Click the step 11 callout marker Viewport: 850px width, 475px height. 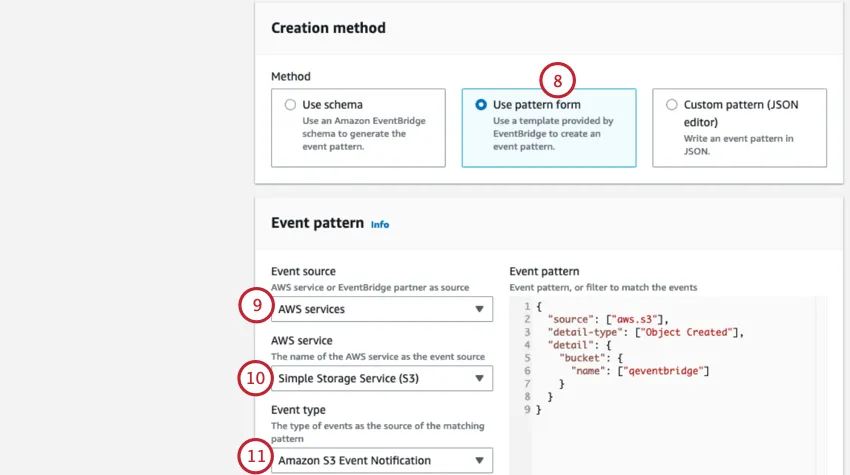(x=256, y=458)
